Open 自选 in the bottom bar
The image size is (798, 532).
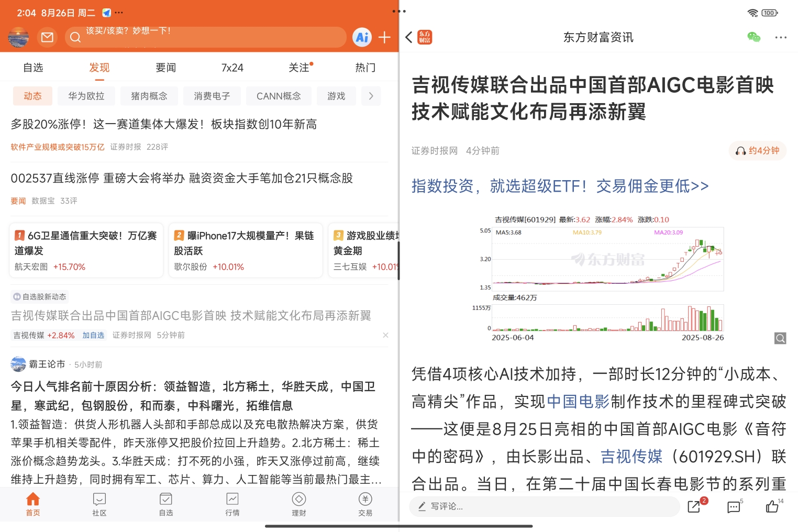166,504
